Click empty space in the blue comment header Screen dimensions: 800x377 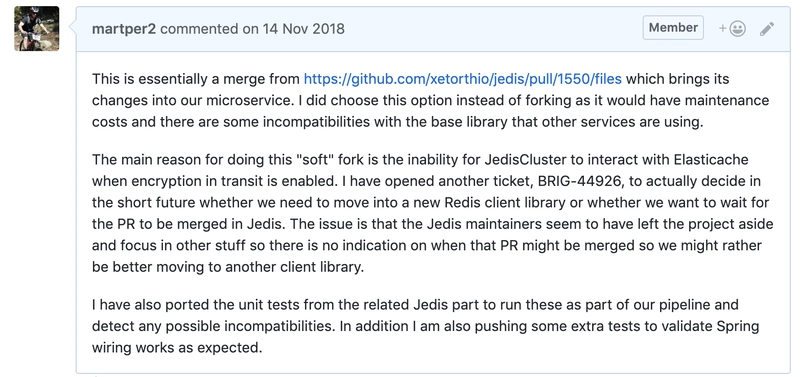[x=490, y=29]
